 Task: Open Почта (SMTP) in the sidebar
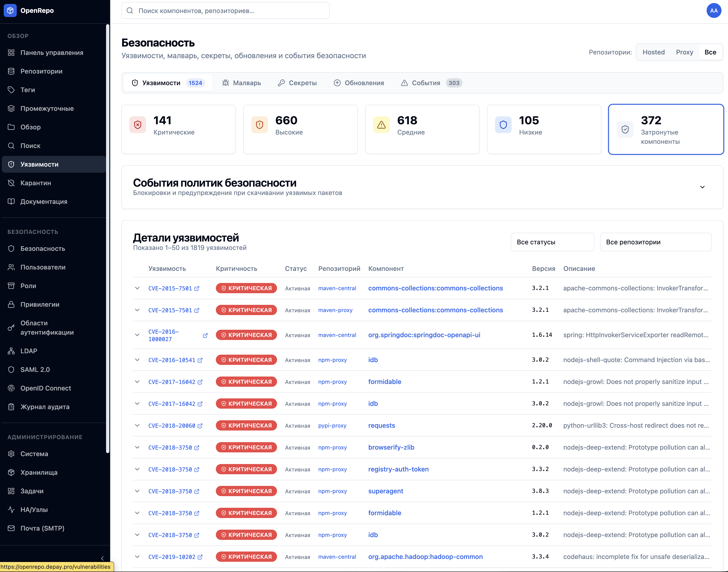[x=53, y=528]
